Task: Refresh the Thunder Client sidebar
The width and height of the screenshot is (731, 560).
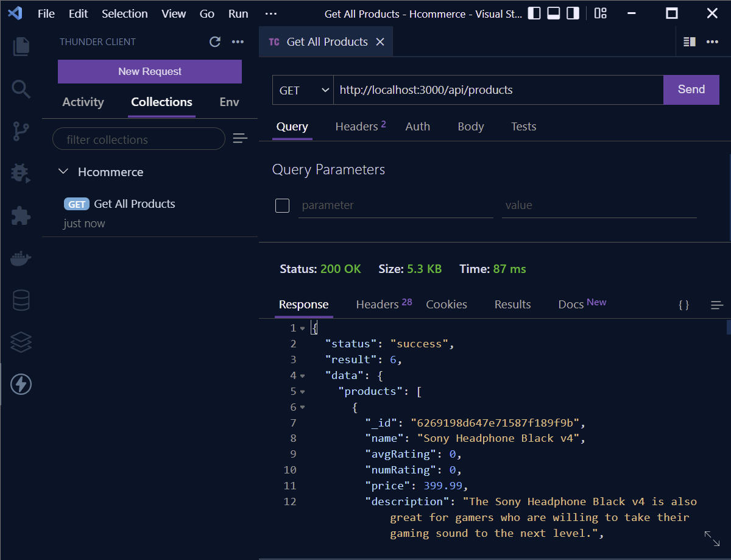Action: [x=214, y=41]
